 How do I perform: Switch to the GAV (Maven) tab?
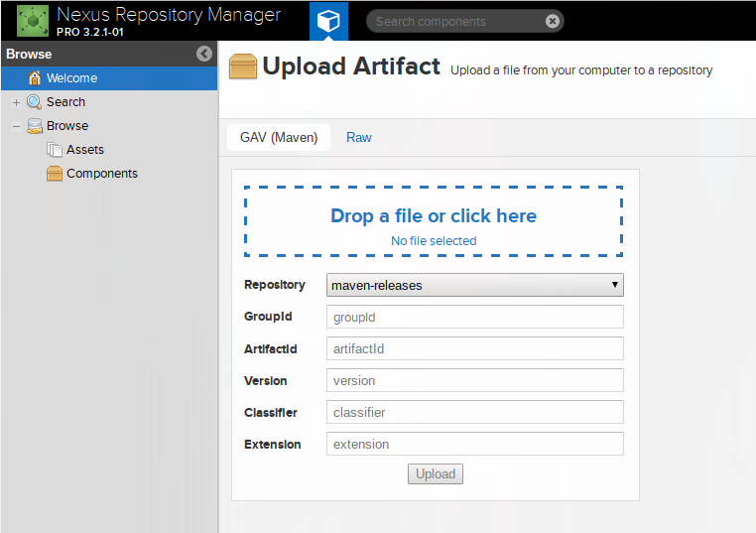[x=279, y=138]
